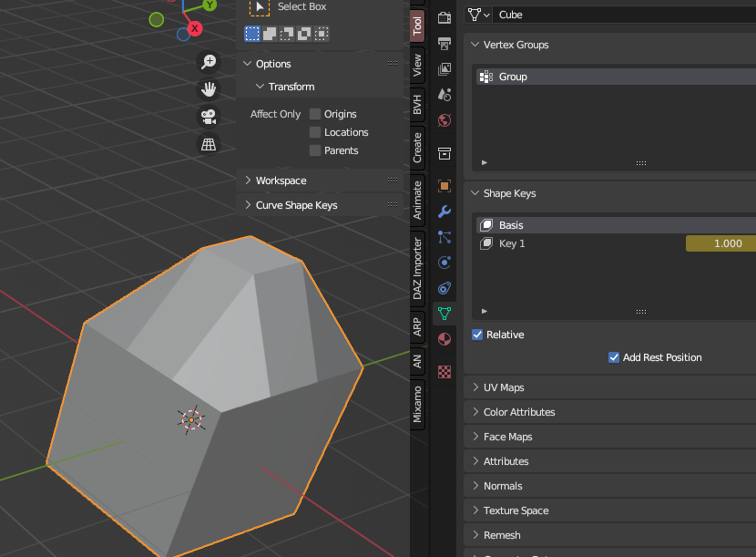Enable the Origins checkbox under Affect Only

click(313, 113)
